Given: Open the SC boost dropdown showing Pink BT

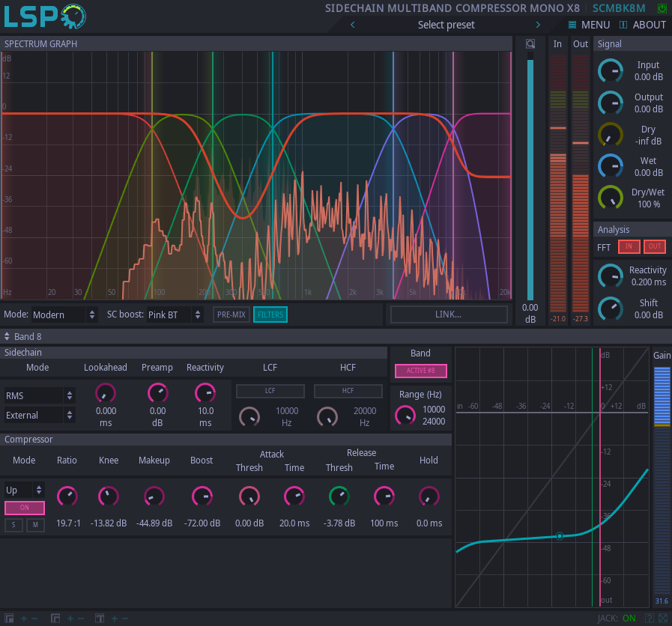Looking at the screenshot, I should 174,314.
